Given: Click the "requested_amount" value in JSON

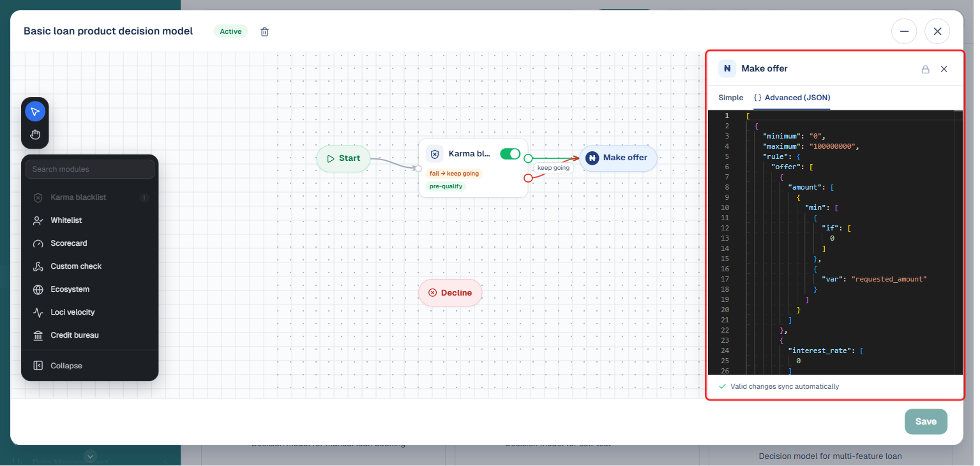Looking at the screenshot, I should pos(889,279).
